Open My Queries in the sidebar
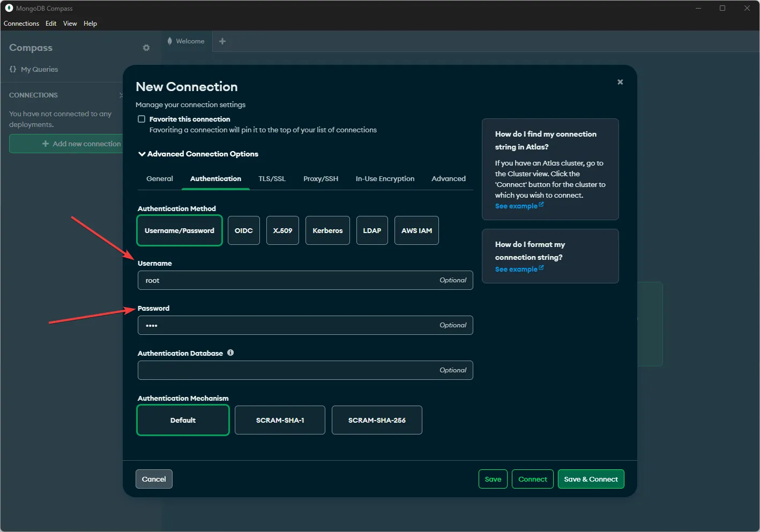 pos(39,69)
